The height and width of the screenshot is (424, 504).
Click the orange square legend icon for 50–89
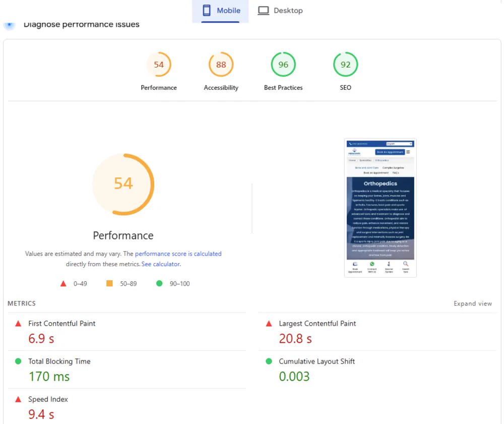click(x=109, y=283)
